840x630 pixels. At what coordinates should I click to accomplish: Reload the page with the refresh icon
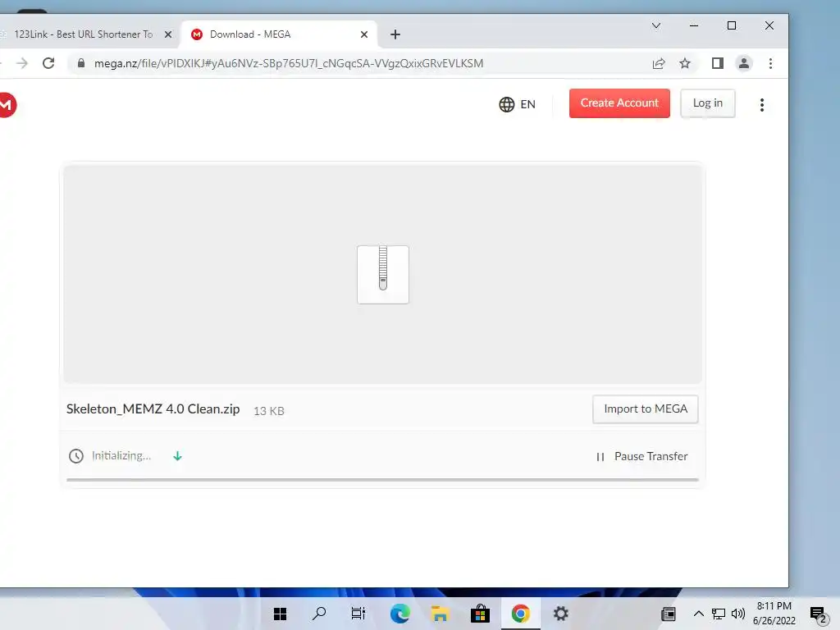[x=48, y=63]
